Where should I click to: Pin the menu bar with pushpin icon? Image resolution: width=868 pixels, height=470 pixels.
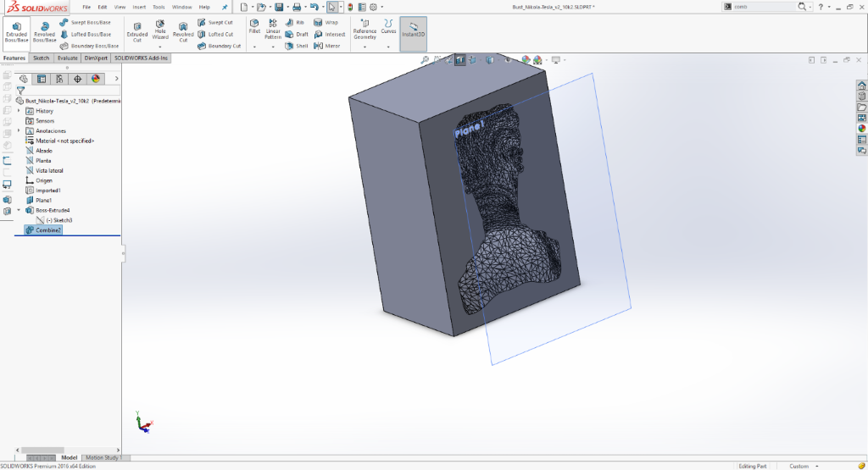click(x=224, y=7)
